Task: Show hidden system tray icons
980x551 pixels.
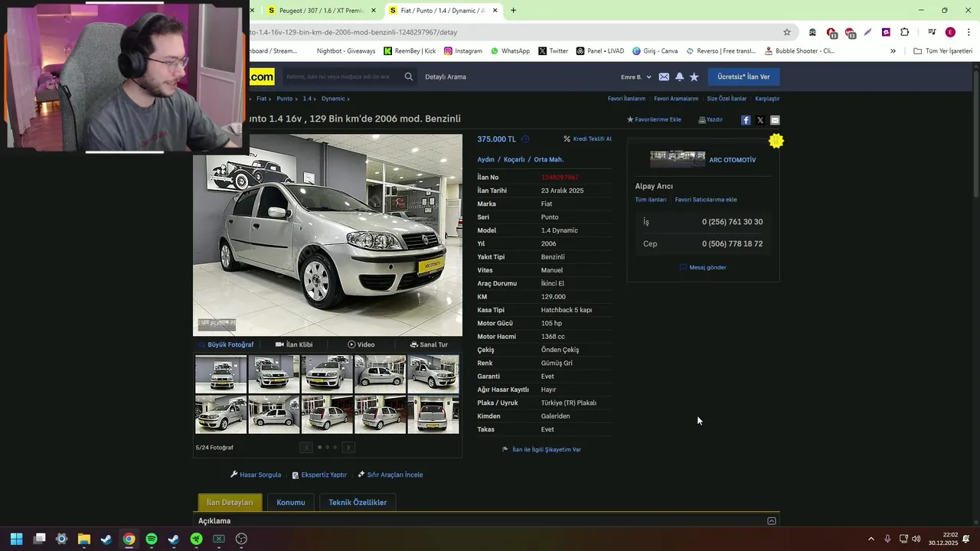Action: pyautogui.click(x=871, y=539)
